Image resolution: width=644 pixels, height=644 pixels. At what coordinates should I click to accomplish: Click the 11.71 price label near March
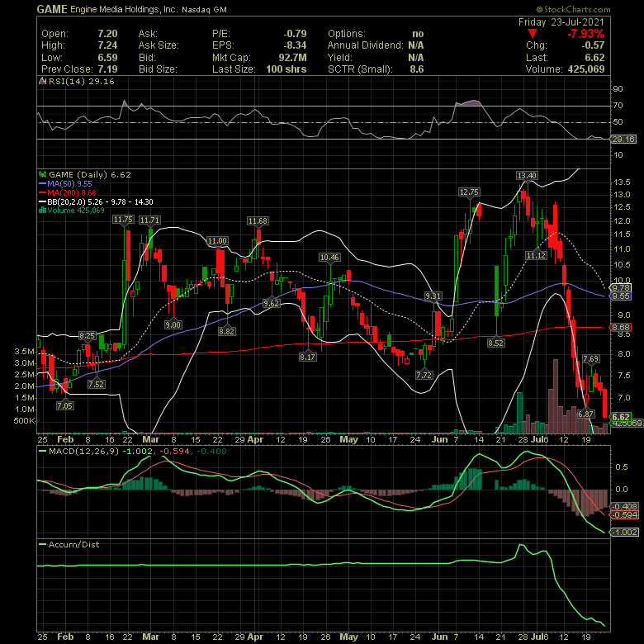[149, 220]
